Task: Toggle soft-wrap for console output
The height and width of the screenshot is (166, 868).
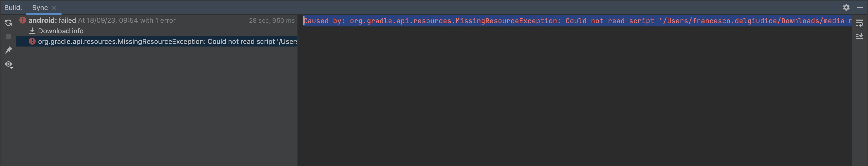Action: pos(860,23)
